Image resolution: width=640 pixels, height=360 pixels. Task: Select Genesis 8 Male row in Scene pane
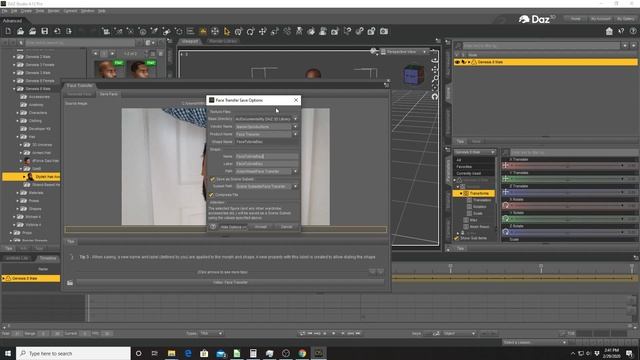pyautogui.click(x=546, y=62)
